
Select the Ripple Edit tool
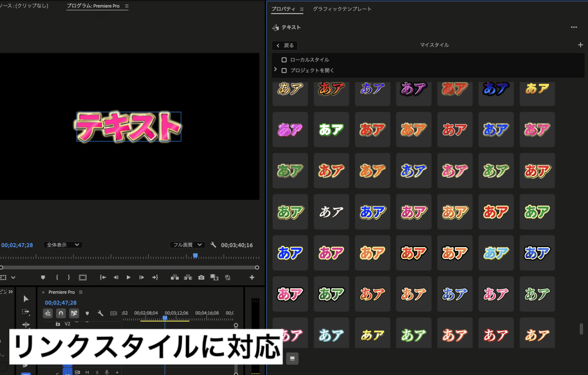pos(26,324)
